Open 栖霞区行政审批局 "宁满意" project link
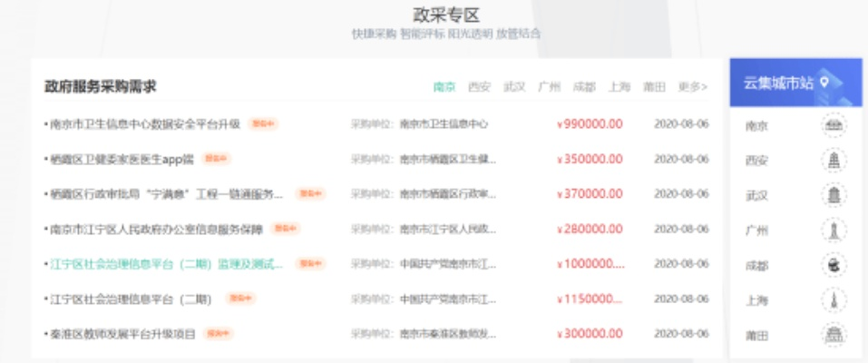 pos(166,194)
